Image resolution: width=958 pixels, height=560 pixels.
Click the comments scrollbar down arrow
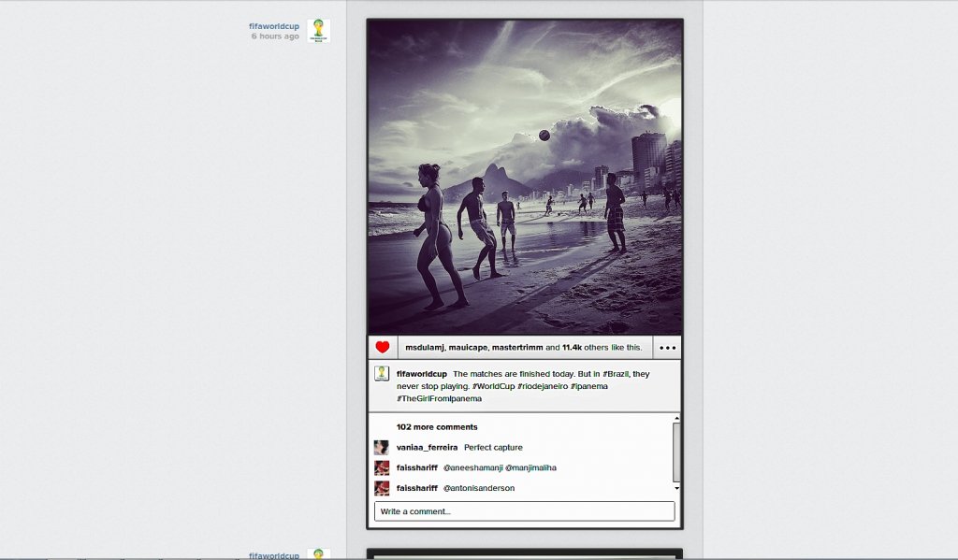[676, 488]
